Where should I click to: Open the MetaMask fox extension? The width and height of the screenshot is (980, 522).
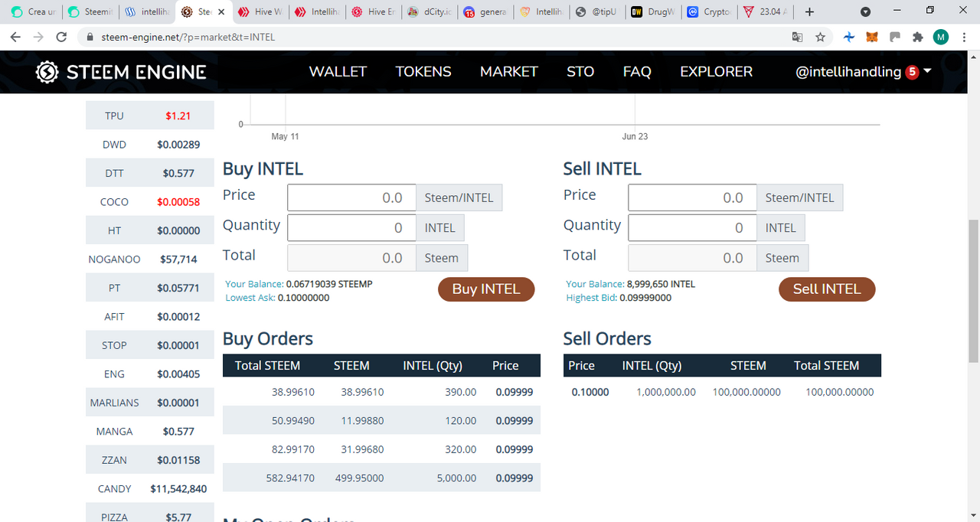[x=871, y=37]
